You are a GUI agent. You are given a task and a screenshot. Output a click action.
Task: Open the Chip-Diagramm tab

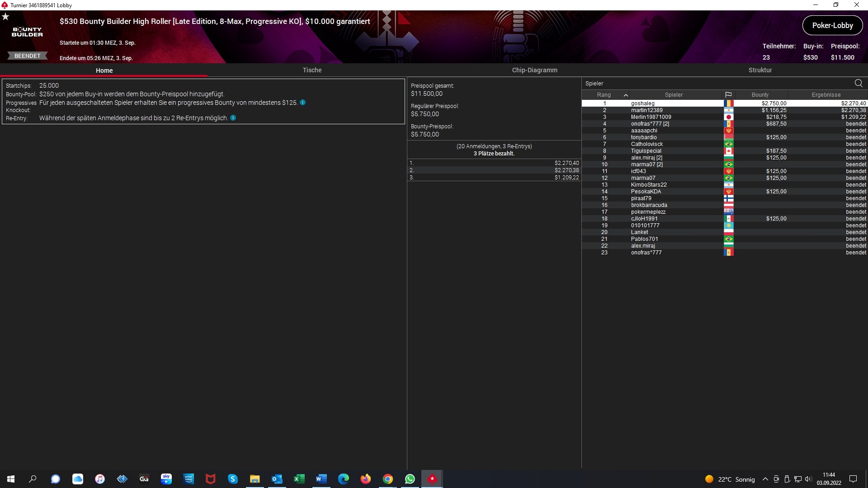click(x=534, y=70)
